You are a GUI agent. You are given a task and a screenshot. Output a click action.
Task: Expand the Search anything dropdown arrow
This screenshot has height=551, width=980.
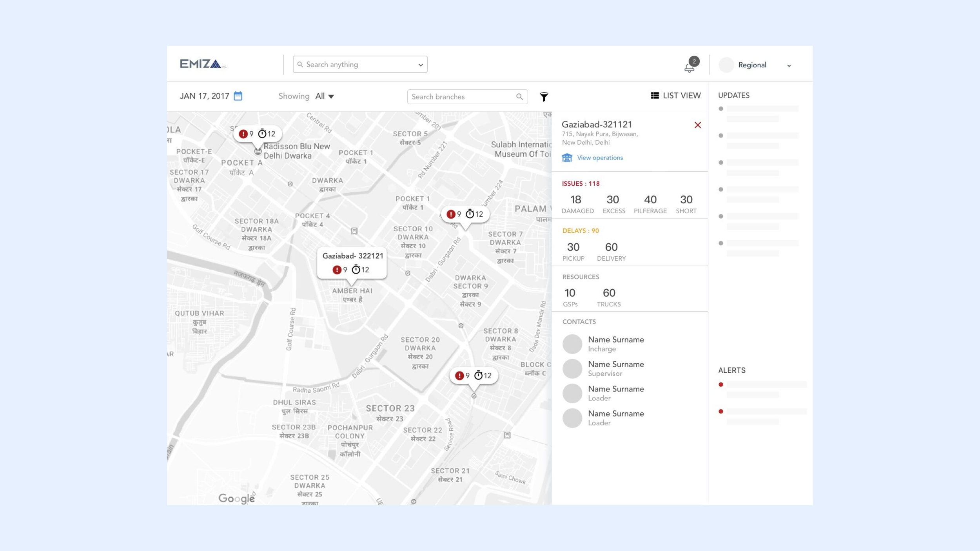[x=420, y=65]
